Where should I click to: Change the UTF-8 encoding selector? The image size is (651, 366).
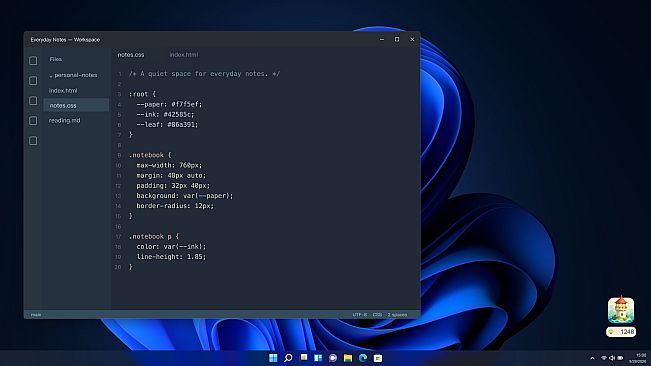(x=360, y=315)
